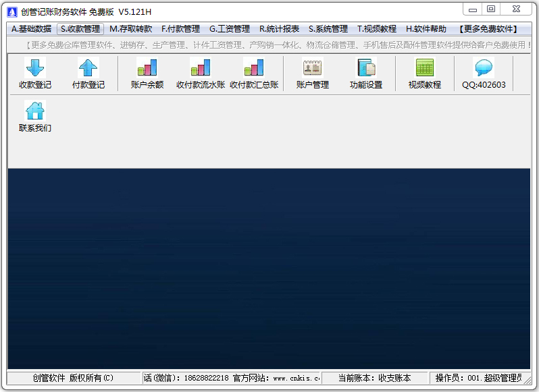
Task: Open 收款登记 receipt registration icon
Action: [34, 67]
